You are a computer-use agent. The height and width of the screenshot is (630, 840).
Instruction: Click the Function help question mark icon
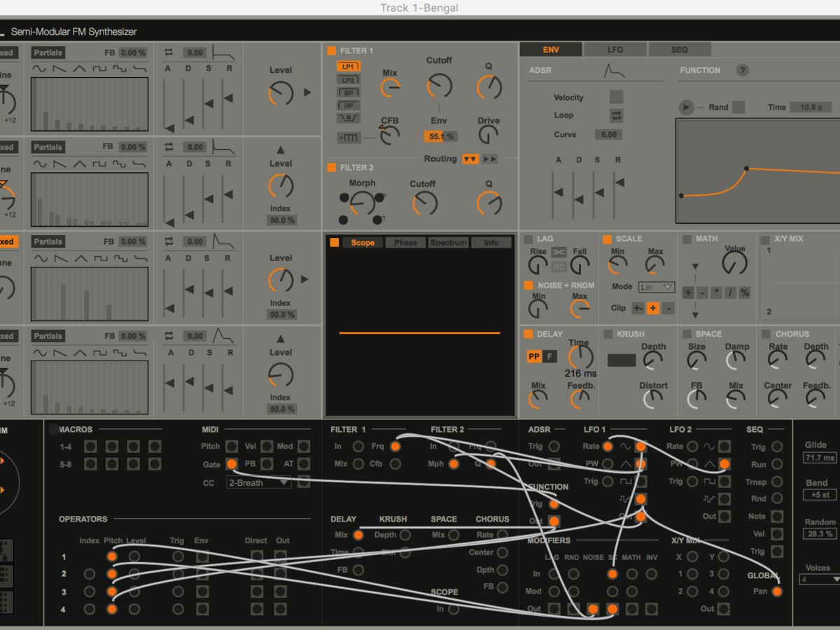(x=742, y=70)
